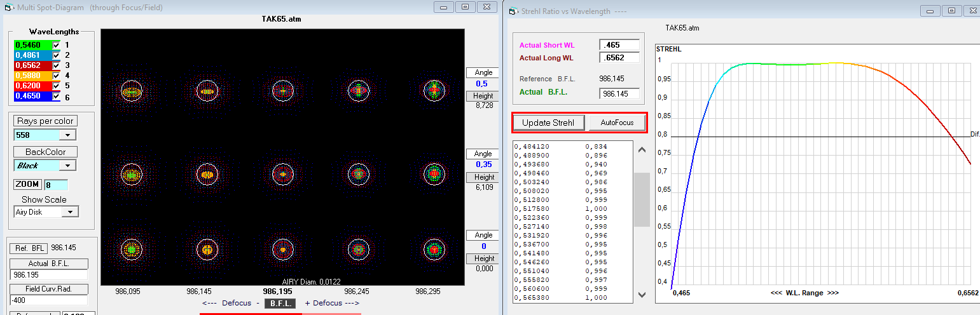Viewport: 980px width, 315px height.
Task: Click the Actual B.F.L. field in Strehl window
Action: tap(619, 93)
